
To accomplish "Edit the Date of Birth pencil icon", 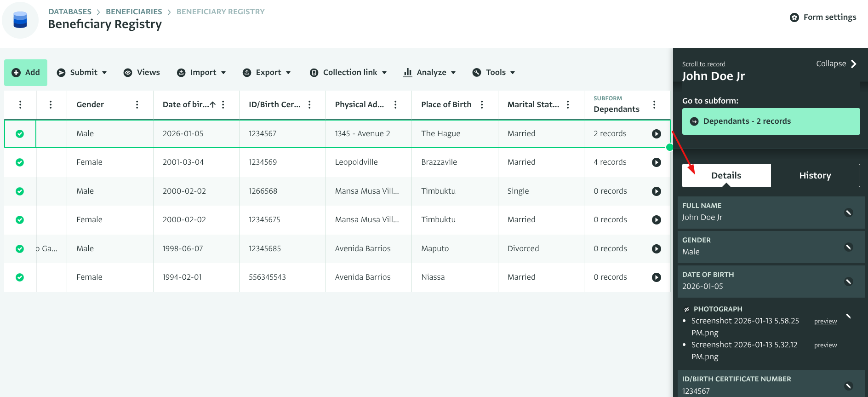I will click(x=848, y=282).
